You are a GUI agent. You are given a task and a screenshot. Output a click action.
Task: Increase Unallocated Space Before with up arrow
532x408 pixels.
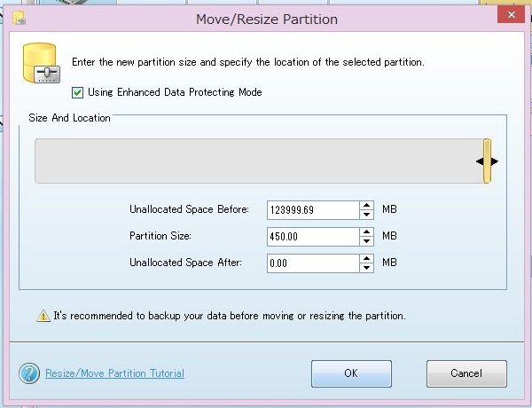(366, 206)
